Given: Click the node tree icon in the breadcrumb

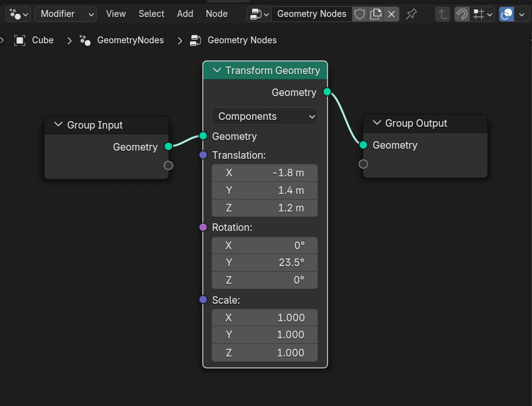Looking at the screenshot, I should 196,40.
